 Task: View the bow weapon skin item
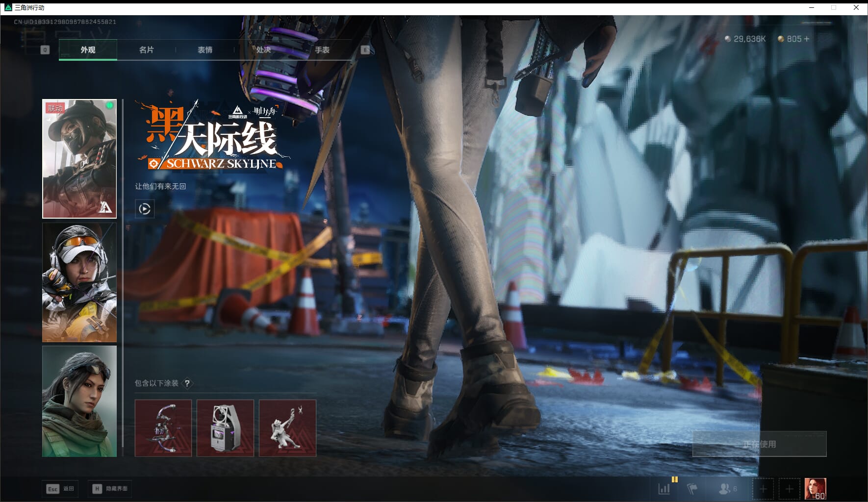(163, 428)
